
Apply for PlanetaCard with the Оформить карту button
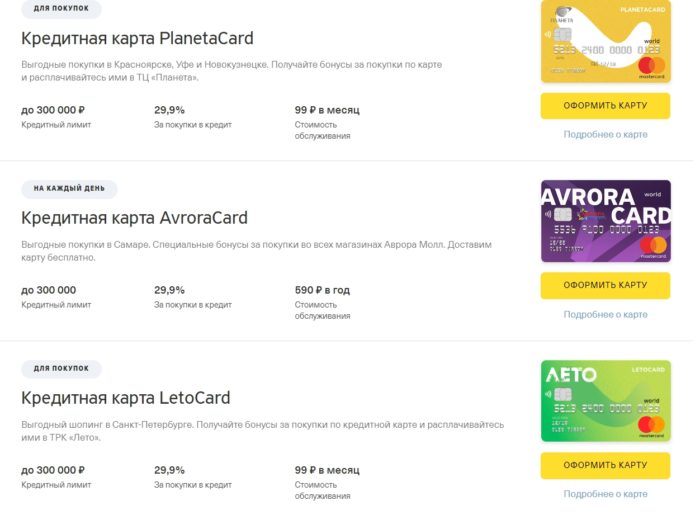point(605,106)
